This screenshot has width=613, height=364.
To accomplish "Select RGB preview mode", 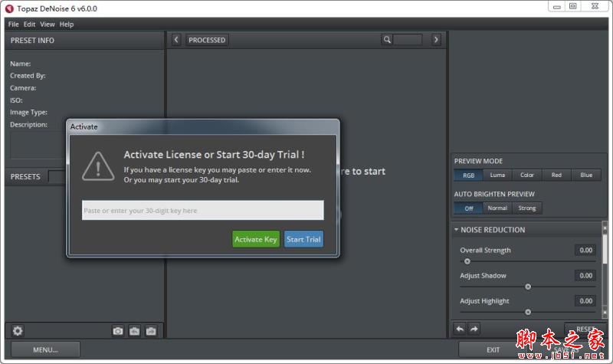I will click(x=468, y=175).
